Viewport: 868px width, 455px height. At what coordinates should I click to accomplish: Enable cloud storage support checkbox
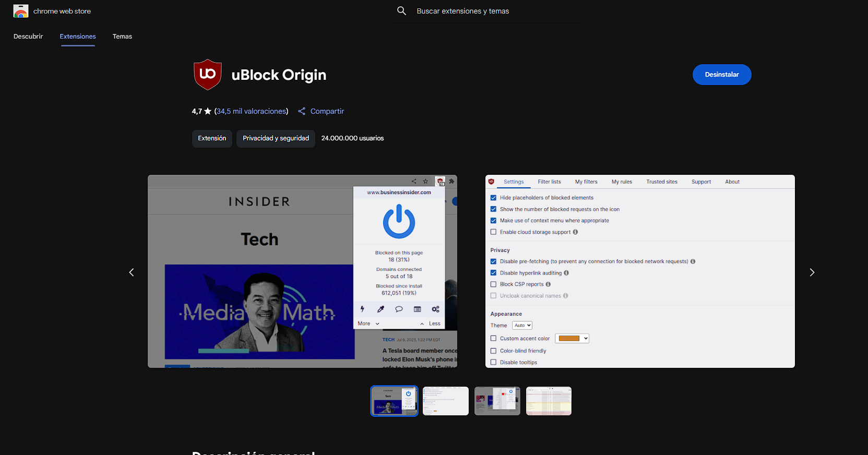click(x=493, y=232)
